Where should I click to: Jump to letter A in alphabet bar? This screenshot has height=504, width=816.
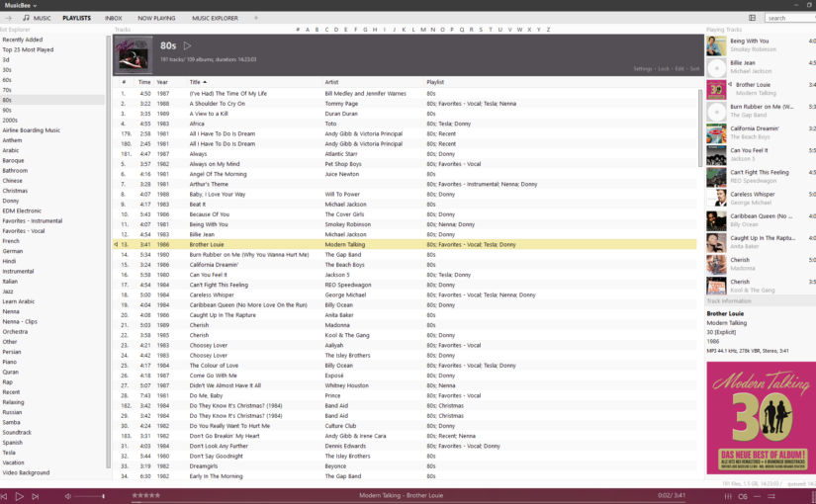307,30
